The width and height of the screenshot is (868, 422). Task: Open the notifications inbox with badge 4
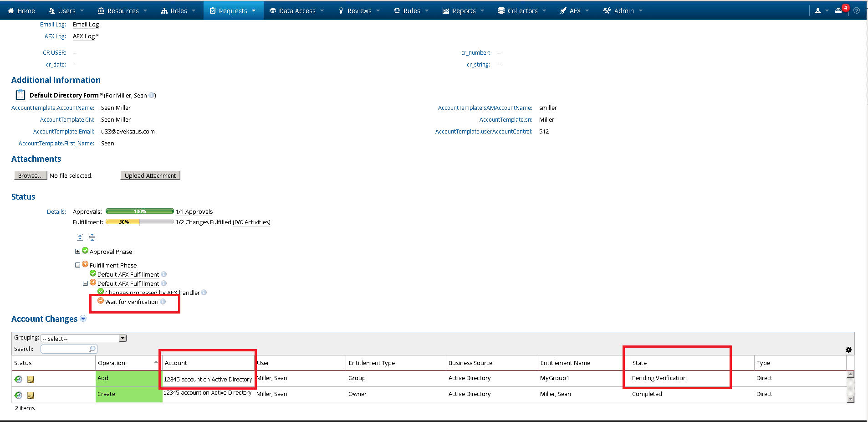point(839,10)
